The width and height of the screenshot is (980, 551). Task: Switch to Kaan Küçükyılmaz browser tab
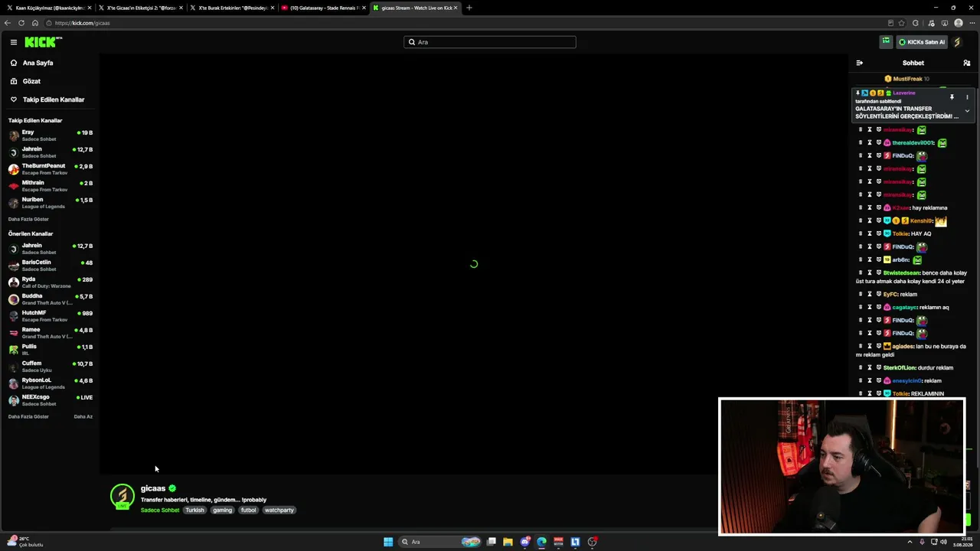47,8
